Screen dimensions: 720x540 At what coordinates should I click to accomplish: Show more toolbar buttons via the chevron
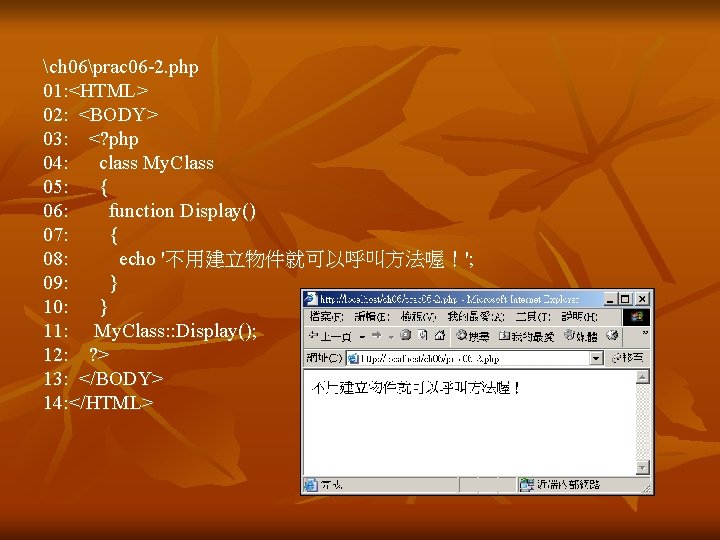[645, 333]
